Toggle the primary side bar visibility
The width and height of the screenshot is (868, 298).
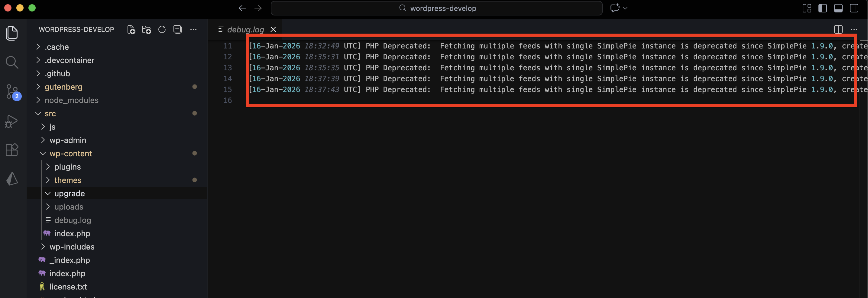pos(822,8)
